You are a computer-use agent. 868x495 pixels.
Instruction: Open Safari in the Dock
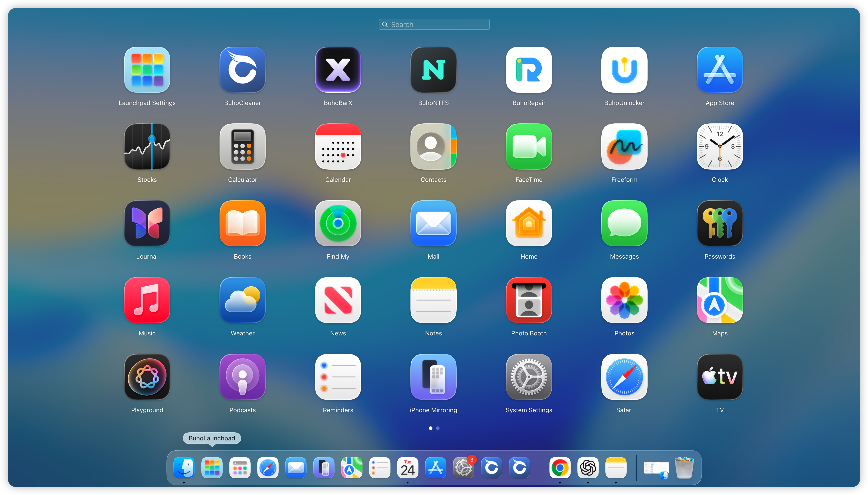pos(268,468)
